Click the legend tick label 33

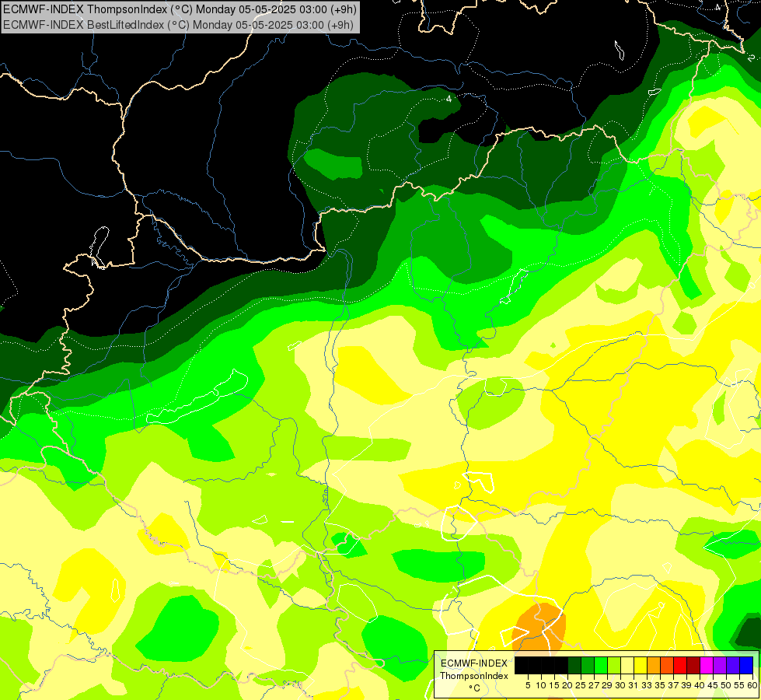647,685
